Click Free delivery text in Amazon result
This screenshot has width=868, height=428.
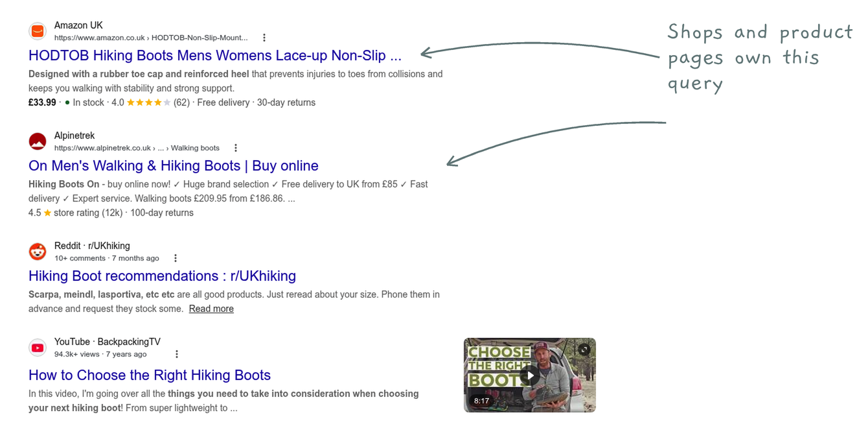(223, 102)
